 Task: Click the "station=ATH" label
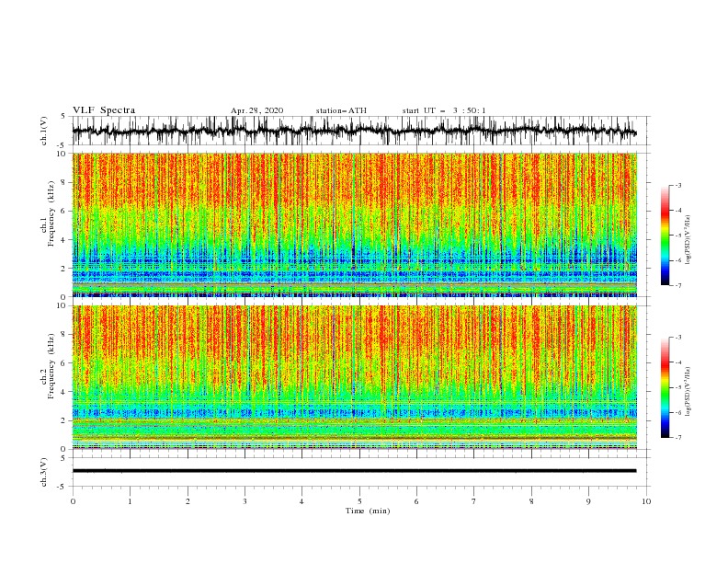[341, 110]
